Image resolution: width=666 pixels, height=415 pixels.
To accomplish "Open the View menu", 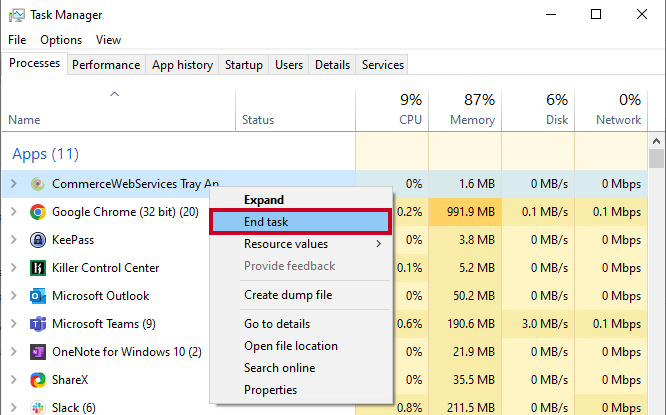I will click(108, 40).
